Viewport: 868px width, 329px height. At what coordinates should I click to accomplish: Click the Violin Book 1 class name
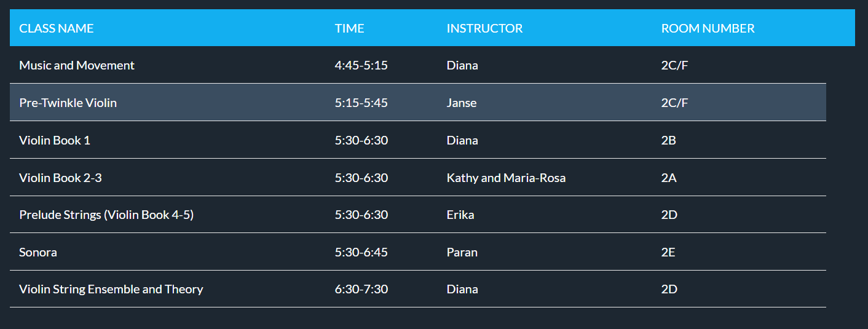click(55, 140)
